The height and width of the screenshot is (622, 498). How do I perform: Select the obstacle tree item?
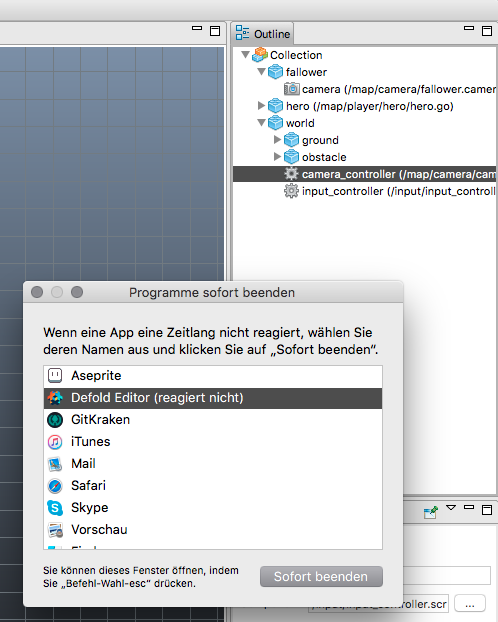364,157
